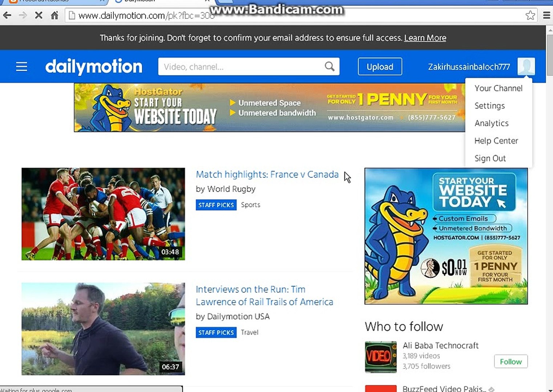Stop page loading with the X button
This screenshot has width=553, height=392.
click(x=39, y=15)
